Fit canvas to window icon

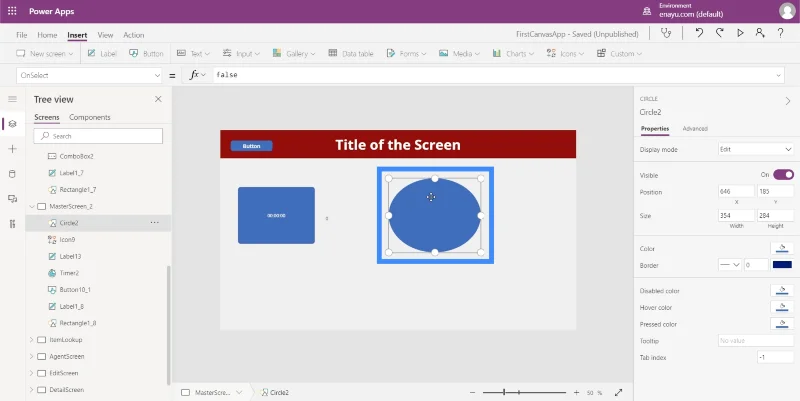618,392
